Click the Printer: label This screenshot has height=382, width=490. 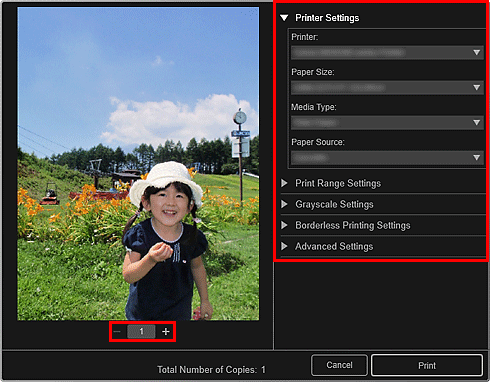[x=305, y=37]
